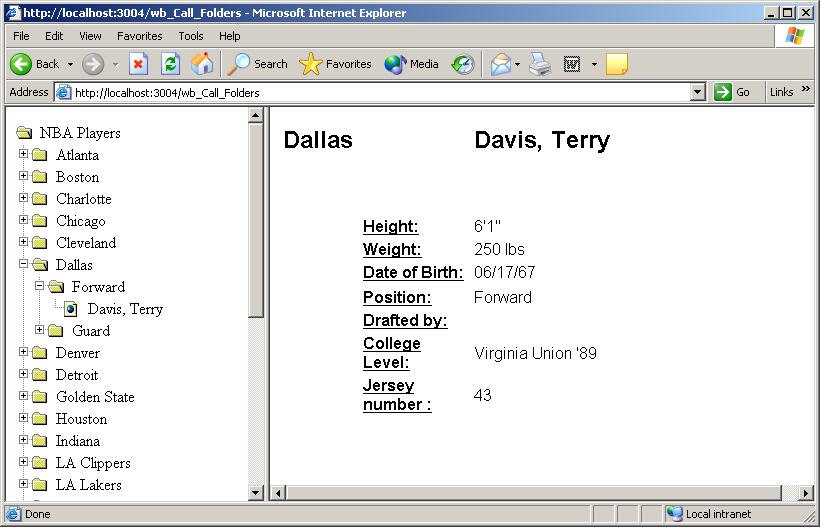Open the Help menu

coord(229,36)
